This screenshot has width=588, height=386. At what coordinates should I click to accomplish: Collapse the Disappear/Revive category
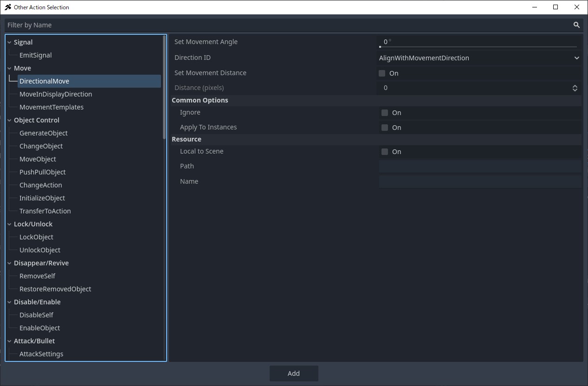(9, 263)
